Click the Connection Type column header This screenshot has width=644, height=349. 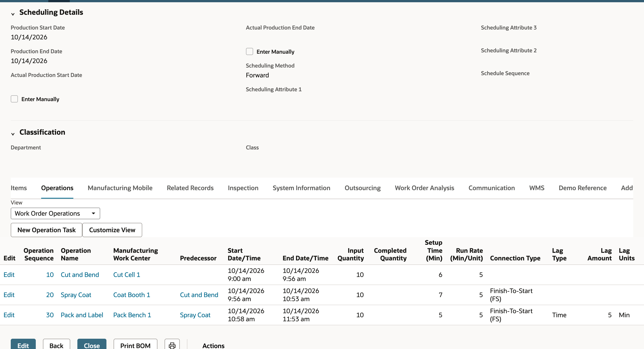tap(515, 258)
